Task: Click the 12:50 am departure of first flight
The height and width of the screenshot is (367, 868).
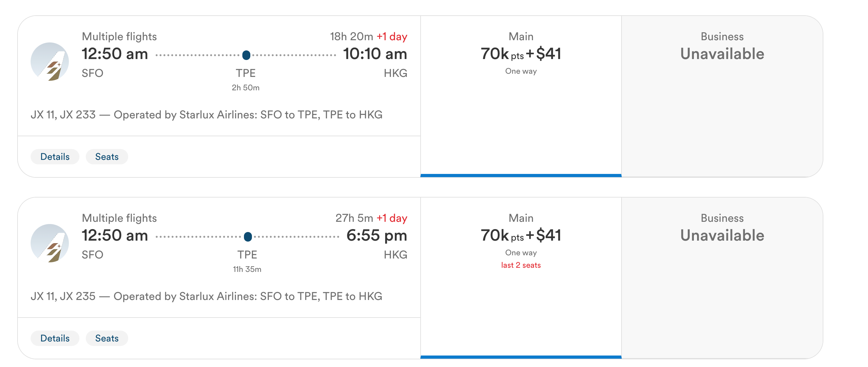Action: 115,54
